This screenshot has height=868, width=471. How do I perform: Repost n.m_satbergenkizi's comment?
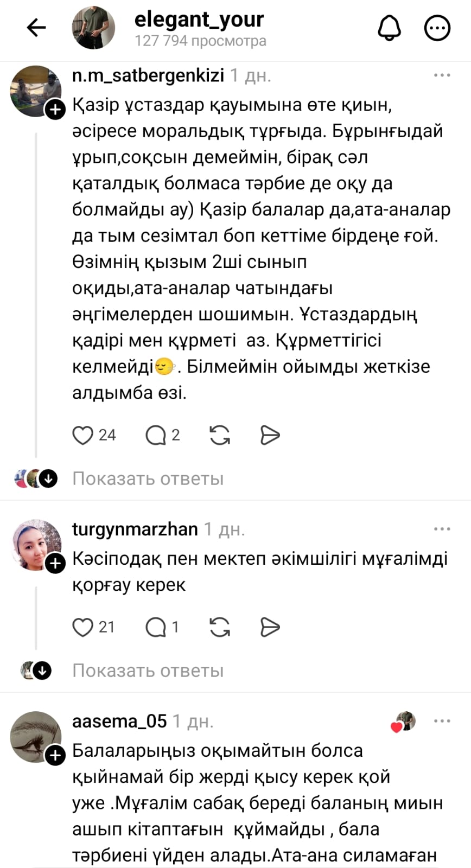220,435
